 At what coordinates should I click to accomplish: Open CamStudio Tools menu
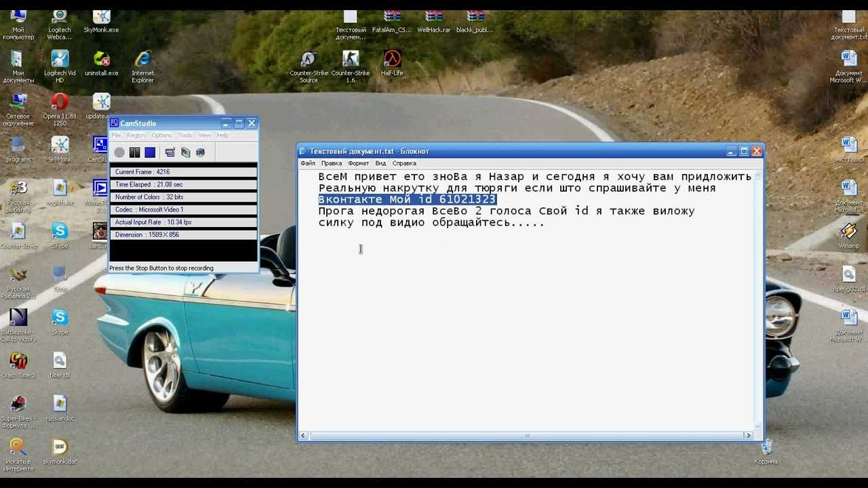185,136
